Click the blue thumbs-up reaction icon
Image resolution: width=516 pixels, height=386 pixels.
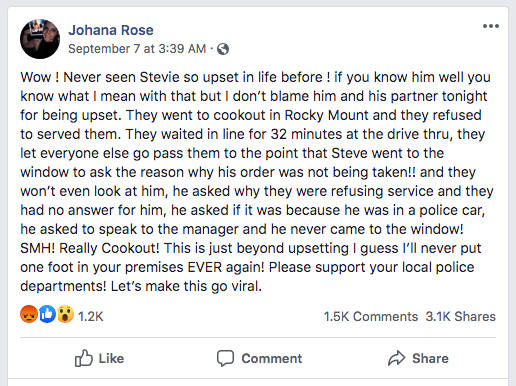tap(47, 314)
